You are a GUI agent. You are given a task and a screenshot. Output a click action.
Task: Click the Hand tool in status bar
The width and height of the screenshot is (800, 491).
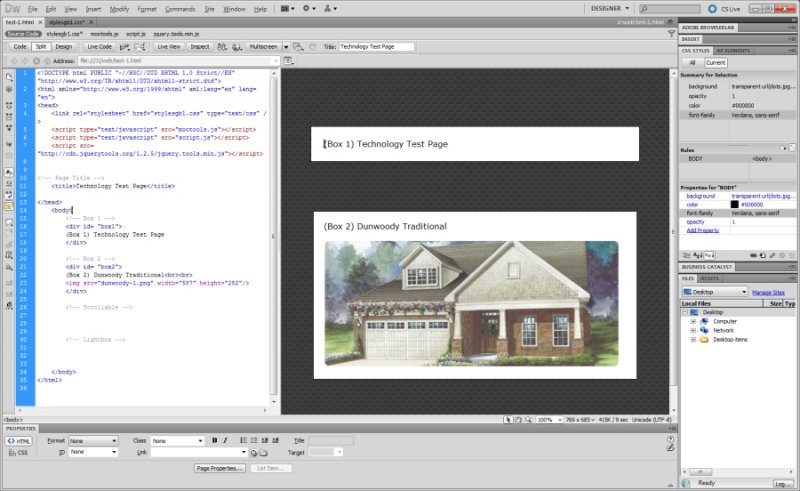coord(518,420)
